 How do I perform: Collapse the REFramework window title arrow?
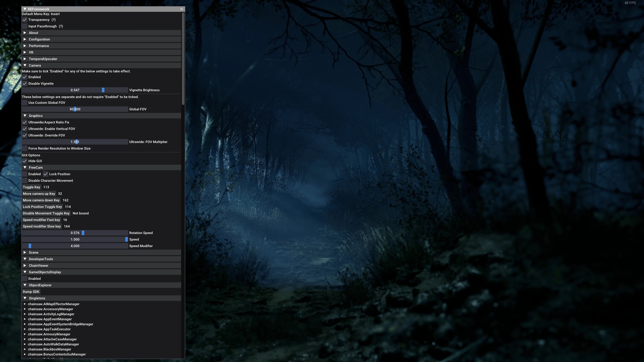(x=25, y=9)
